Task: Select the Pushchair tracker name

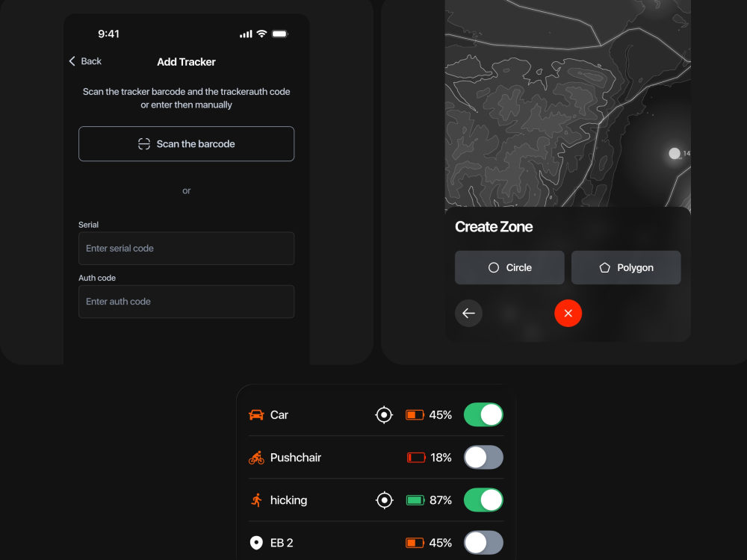Action: pos(295,458)
